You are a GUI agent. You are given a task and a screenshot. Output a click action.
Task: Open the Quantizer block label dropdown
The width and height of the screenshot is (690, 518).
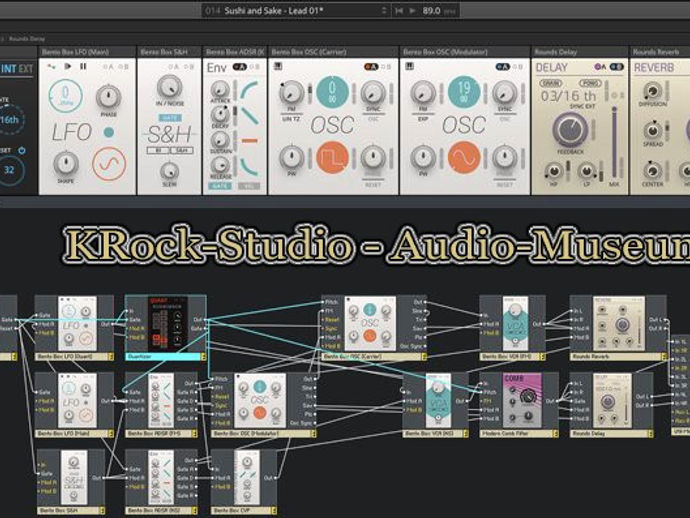coord(203,356)
